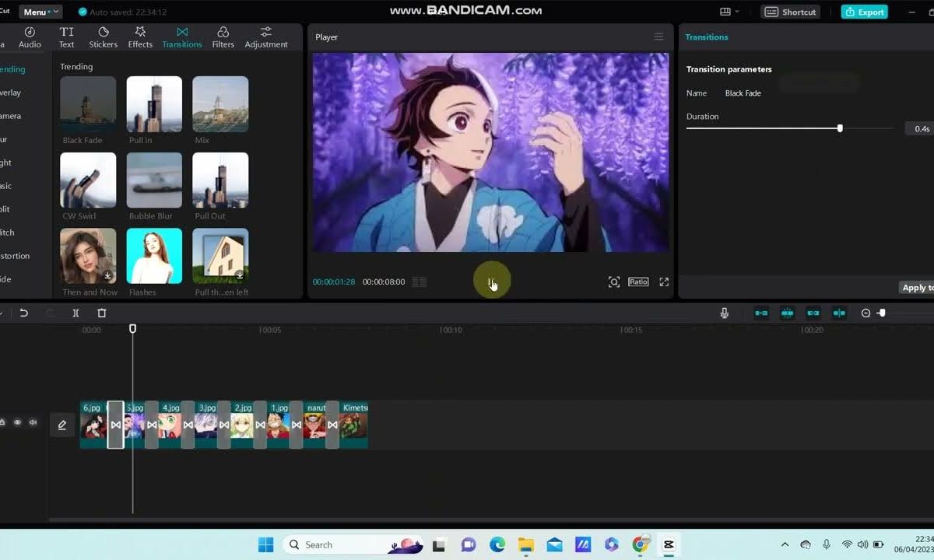The height and width of the screenshot is (560, 934).
Task: Click the playhead marker on timeline ruler
Action: click(x=132, y=329)
